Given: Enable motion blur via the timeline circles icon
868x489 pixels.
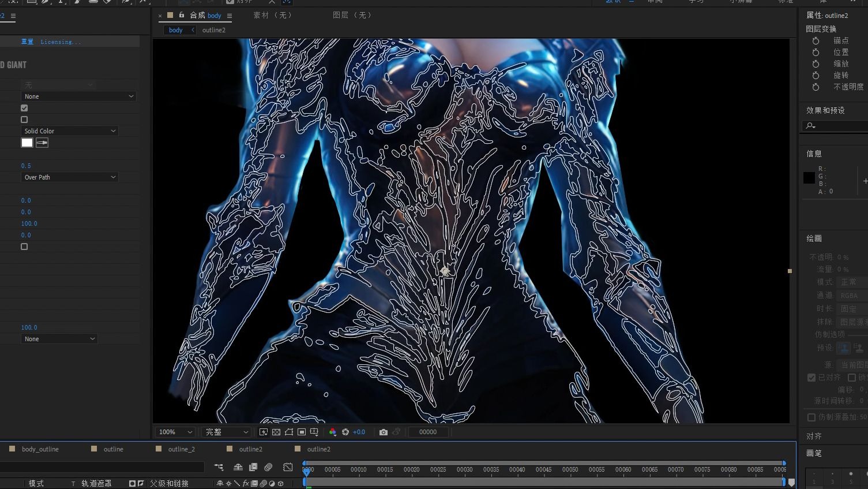Looking at the screenshot, I should (268, 466).
